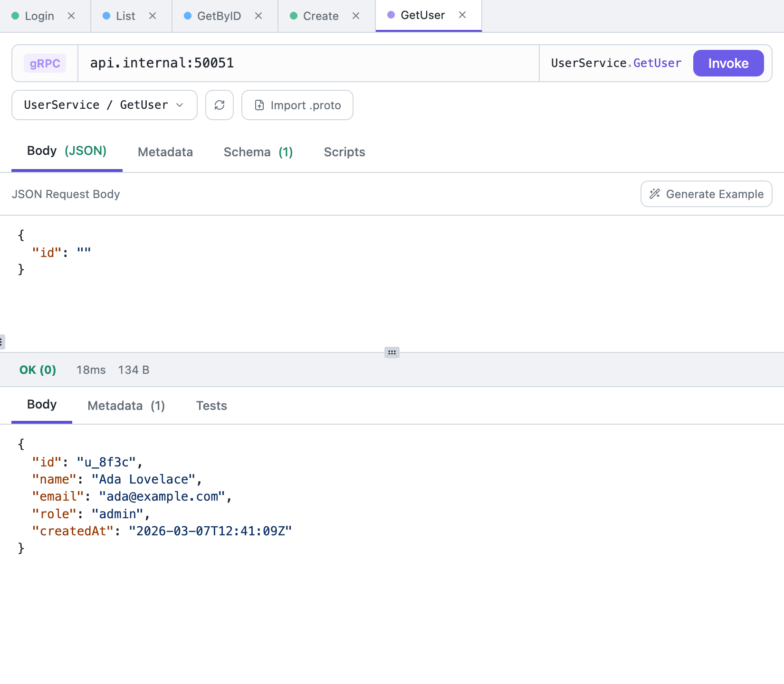Click the createdAt timestamp value
784x684 pixels.
(x=210, y=531)
